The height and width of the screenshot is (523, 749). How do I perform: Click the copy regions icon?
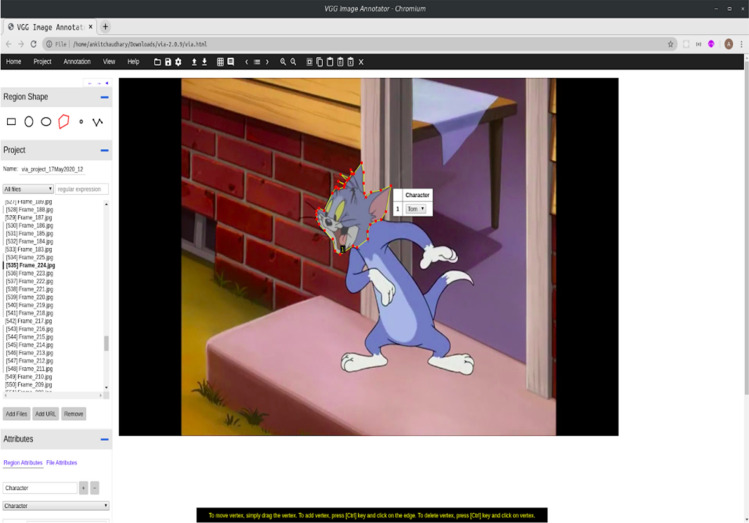click(x=320, y=62)
